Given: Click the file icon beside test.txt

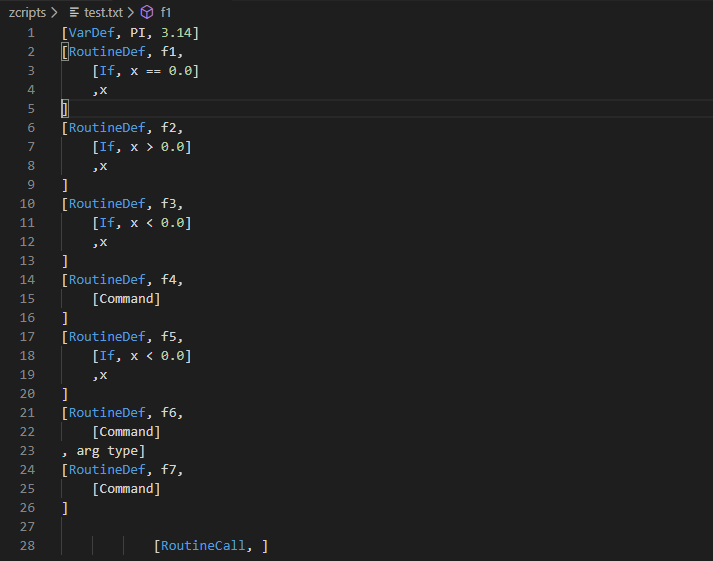Looking at the screenshot, I should 74,13.
